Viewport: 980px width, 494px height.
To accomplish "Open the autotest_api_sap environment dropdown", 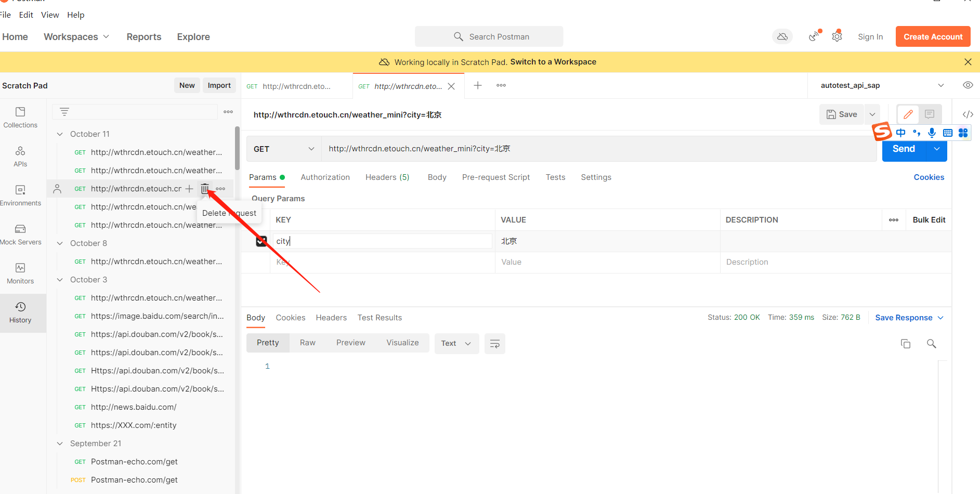I will 882,85.
